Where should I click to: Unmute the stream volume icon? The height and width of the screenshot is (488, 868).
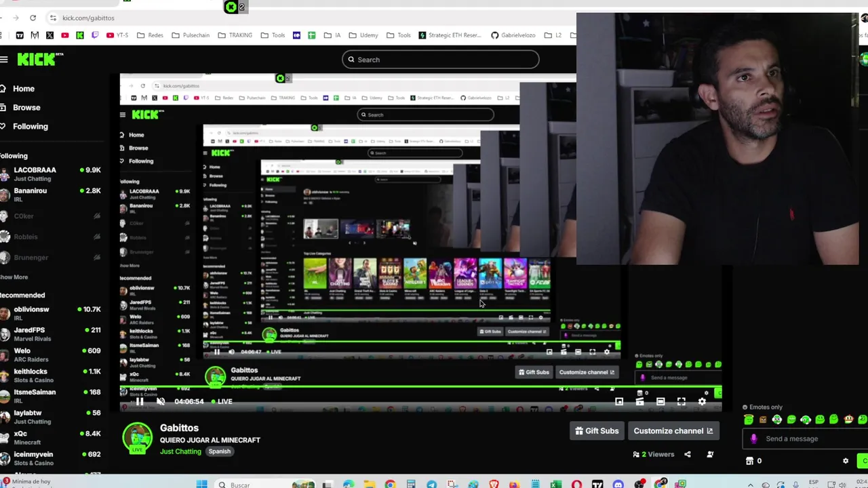pyautogui.click(x=161, y=401)
